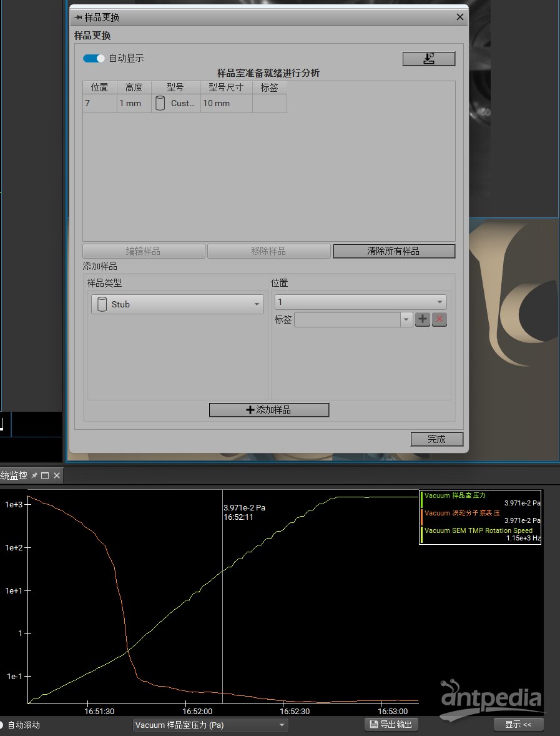Click the orange swatch of 涡轮分子泵 legend

coord(421,517)
